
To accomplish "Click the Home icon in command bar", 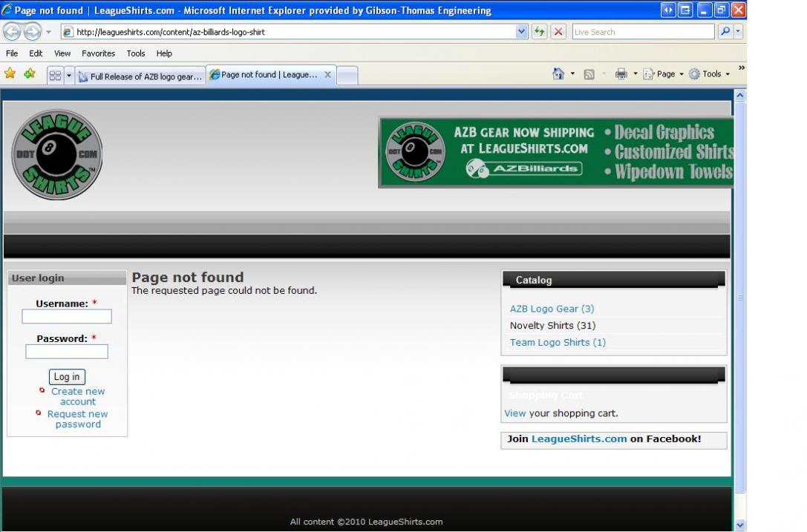I will click(558, 74).
